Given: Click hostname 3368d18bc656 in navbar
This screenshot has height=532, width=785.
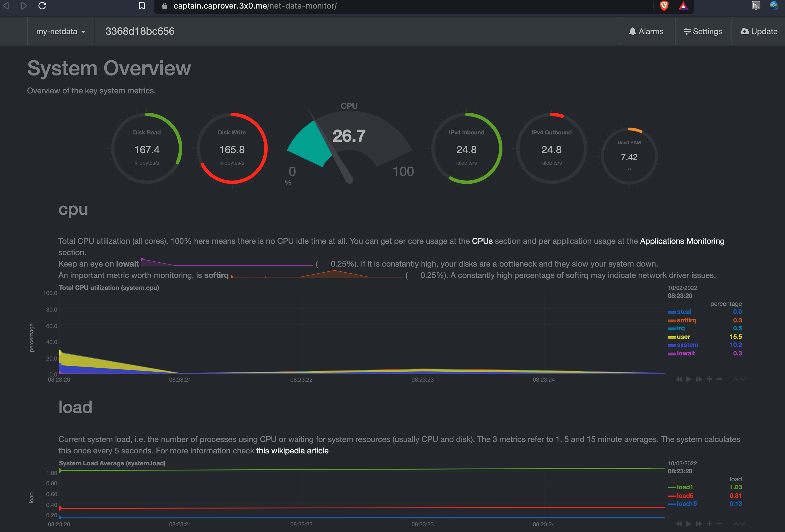Looking at the screenshot, I should (140, 31).
